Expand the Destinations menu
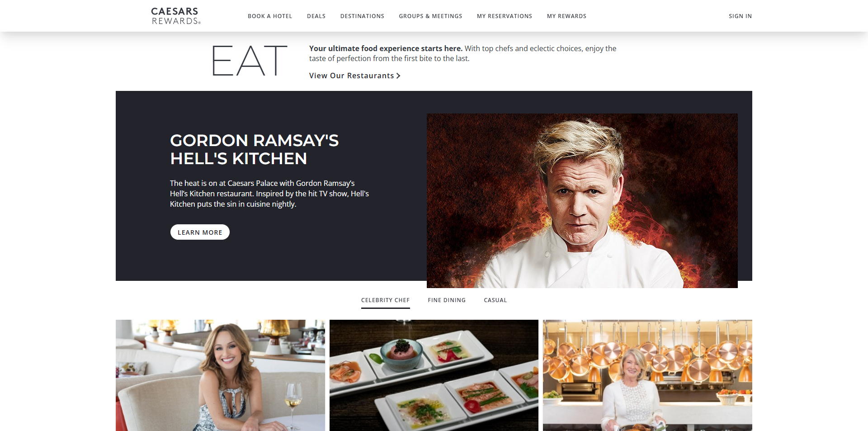Image resolution: width=868 pixels, height=431 pixels. pos(362,16)
